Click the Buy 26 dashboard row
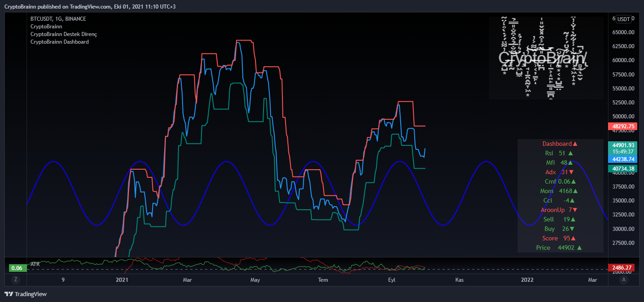Image resolution: width=644 pixels, height=302 pixels. [560, 229]
